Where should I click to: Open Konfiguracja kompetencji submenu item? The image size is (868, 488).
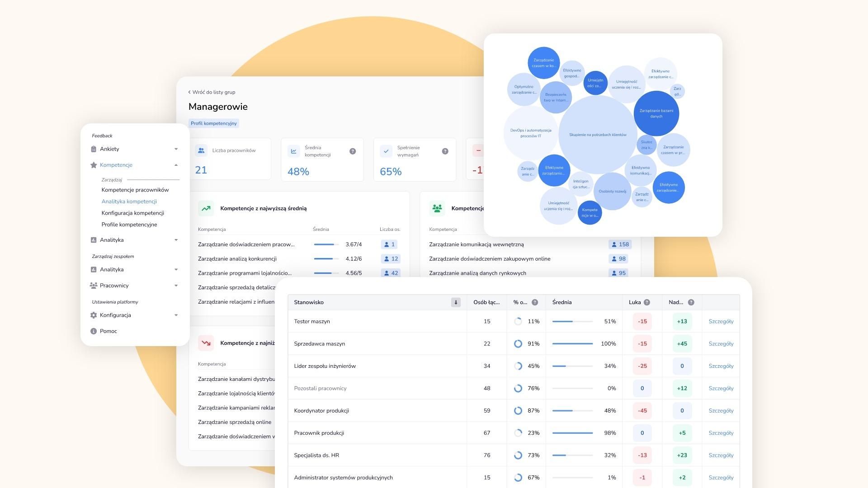tap(133, 213)
